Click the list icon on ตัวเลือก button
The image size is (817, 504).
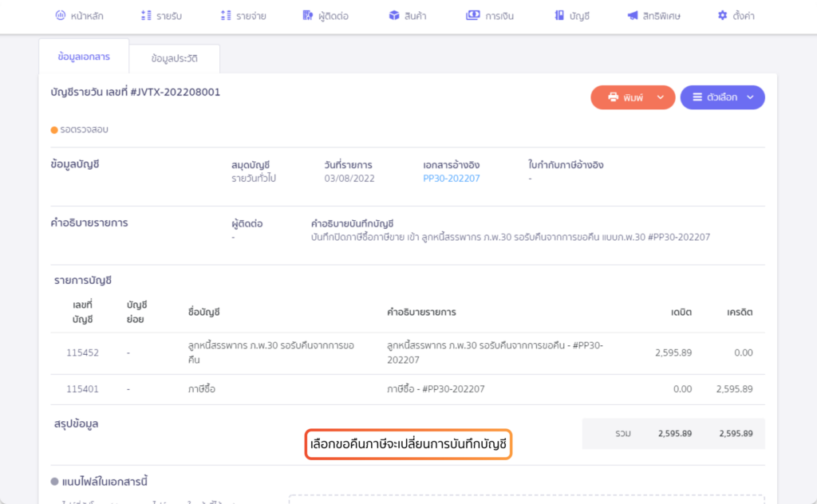(697, 97)
